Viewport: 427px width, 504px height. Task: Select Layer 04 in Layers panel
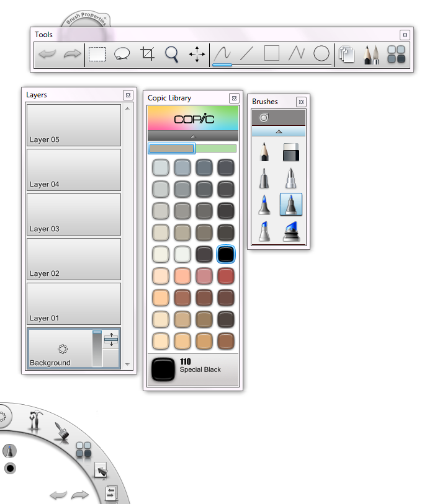(x=74, y=170)
